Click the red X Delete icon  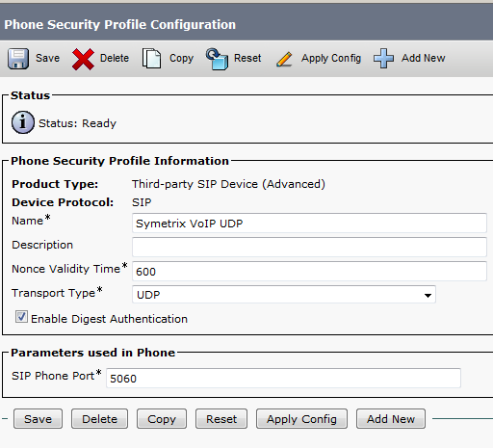[x=83, y=59]
